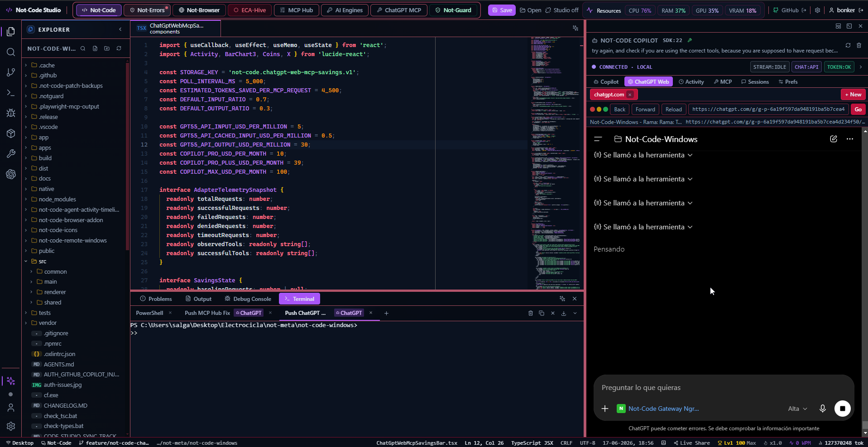The height and width of the screenshot is (447, 868).
Task: Toggle the TOKEN:OK badge
Action: click(839, 67)
